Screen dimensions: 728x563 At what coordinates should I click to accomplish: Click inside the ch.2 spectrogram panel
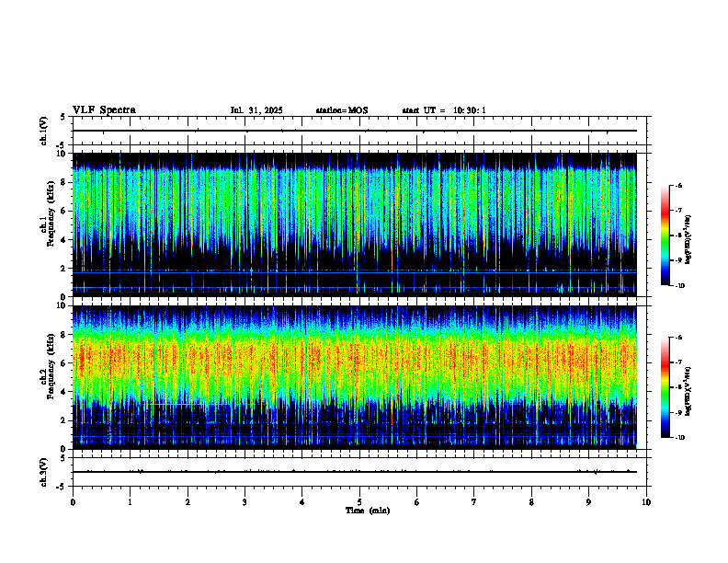(354, 377)
